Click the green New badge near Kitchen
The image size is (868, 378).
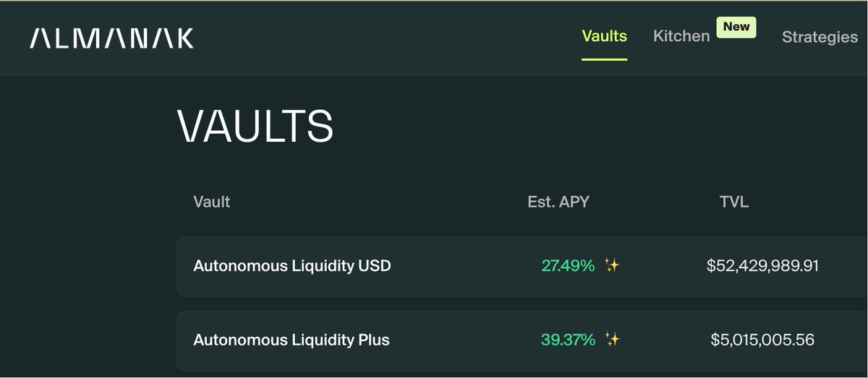(736, 27)
